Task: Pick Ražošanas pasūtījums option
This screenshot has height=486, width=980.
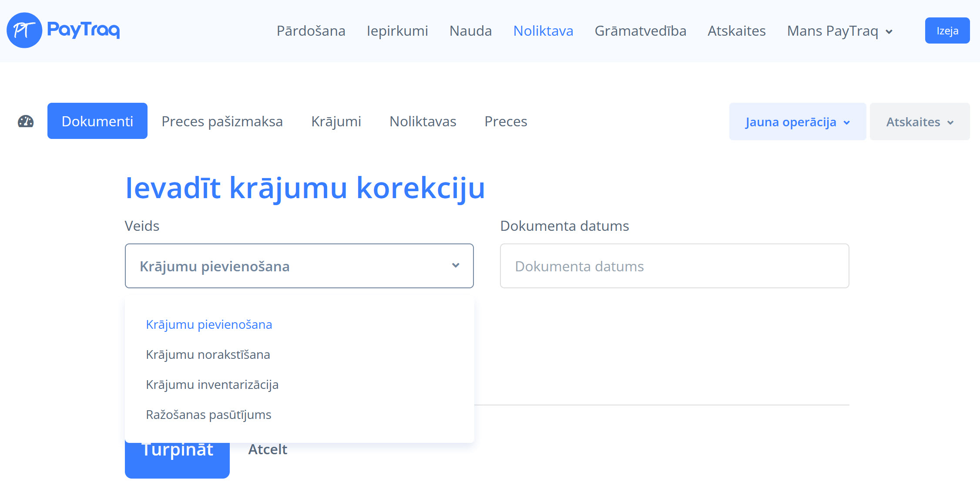Action: click(x=208, y=415)
